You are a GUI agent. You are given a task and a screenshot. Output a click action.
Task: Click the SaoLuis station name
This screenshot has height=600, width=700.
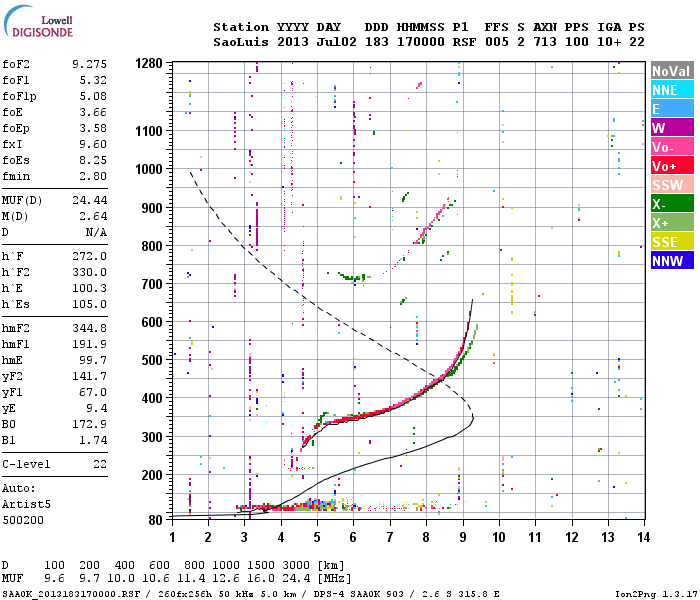[x=241, y=42]
